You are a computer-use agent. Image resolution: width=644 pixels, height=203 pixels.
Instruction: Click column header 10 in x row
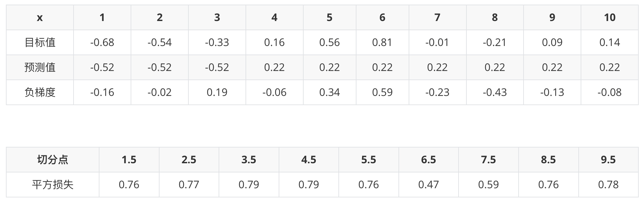click(610, 17)
